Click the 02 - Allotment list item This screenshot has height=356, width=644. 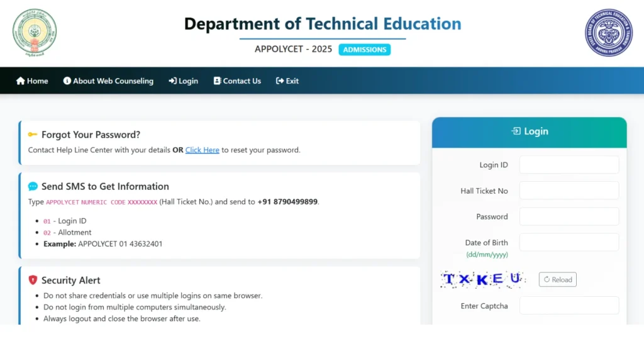[67, 232]
